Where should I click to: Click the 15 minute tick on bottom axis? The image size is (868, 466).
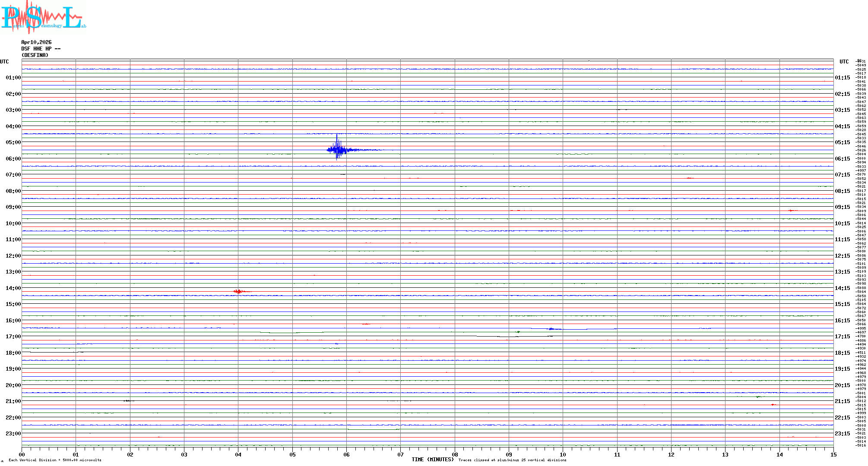[x=833, y=455]
